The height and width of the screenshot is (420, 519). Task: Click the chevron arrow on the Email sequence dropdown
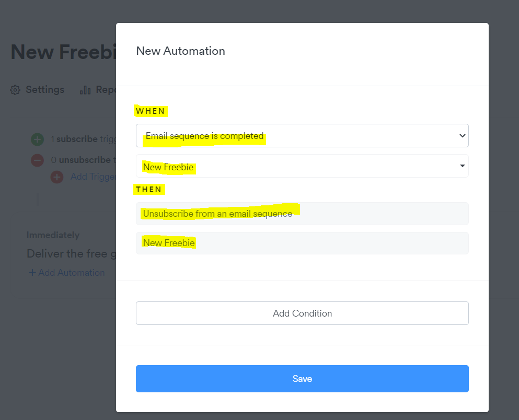pyautogui.click(x=462, y=136)
